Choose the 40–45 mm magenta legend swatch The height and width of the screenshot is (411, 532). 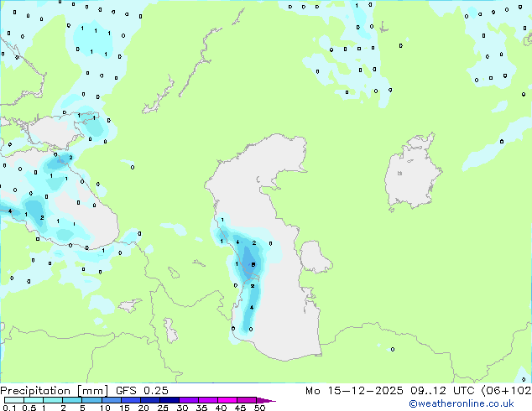[x=227, y=400]
